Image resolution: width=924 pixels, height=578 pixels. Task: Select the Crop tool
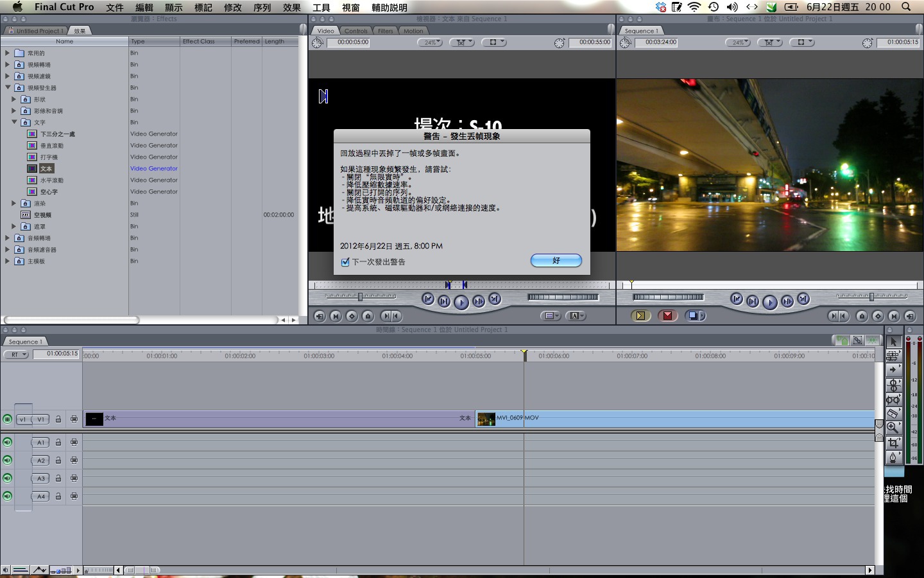coord(893,442)
